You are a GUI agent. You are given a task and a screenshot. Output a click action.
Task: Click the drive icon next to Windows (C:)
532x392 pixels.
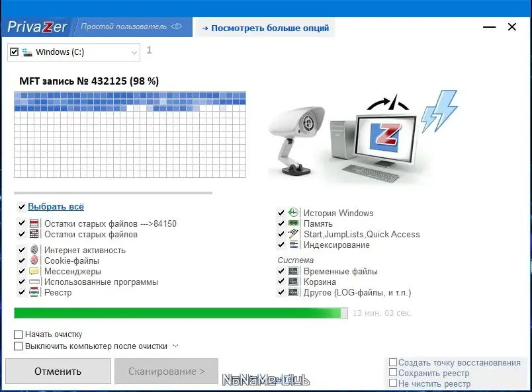click(x=27, y=52)
